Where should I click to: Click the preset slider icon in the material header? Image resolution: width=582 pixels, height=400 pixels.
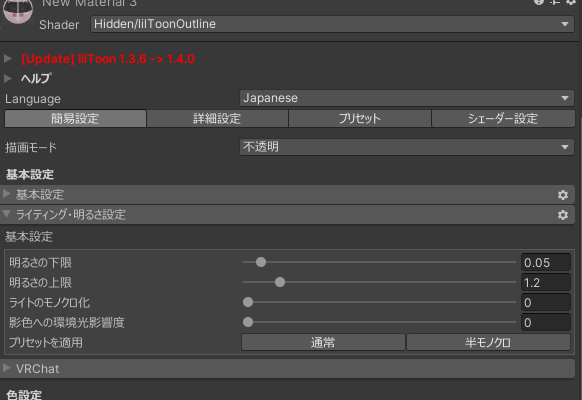555,2
